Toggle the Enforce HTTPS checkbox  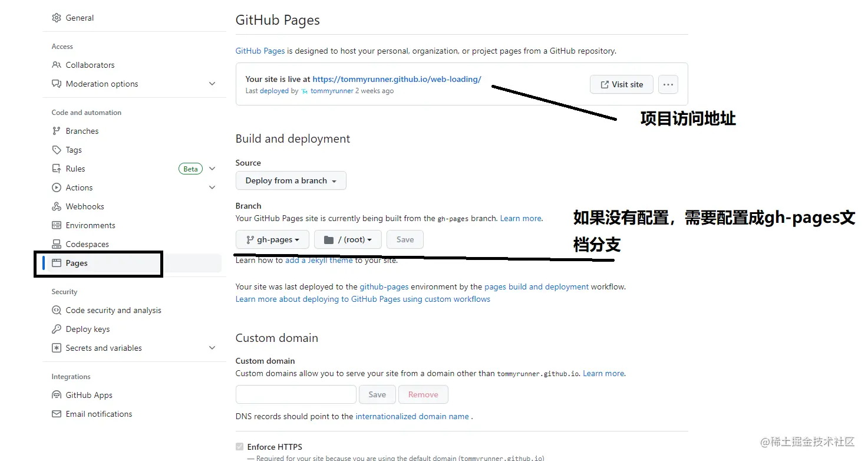239,447
